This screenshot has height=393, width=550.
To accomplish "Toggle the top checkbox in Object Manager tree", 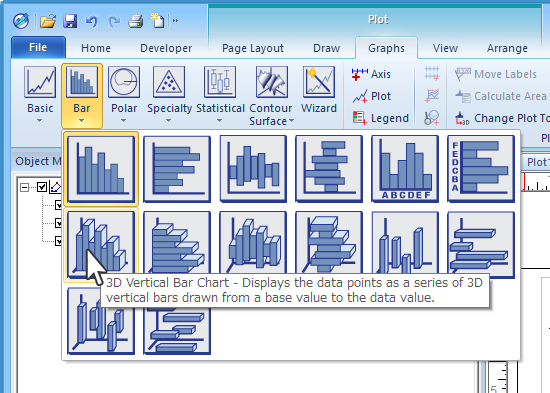I will point(42,187).
